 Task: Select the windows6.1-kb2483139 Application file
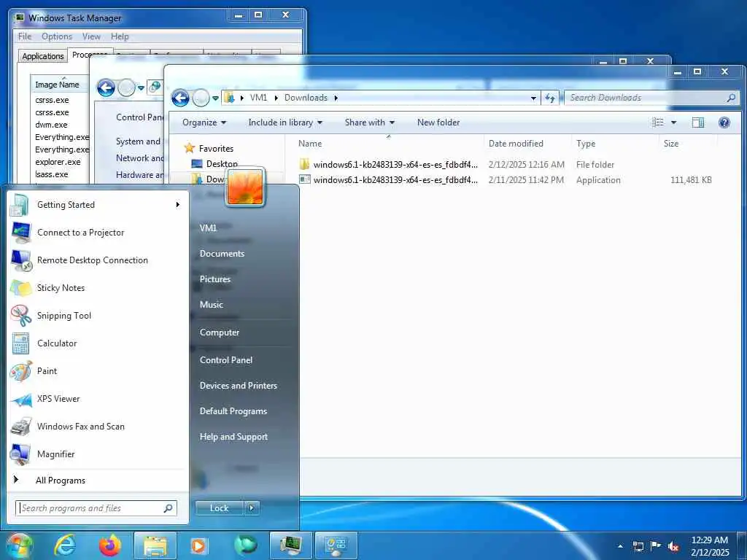(x=505, y=180)
